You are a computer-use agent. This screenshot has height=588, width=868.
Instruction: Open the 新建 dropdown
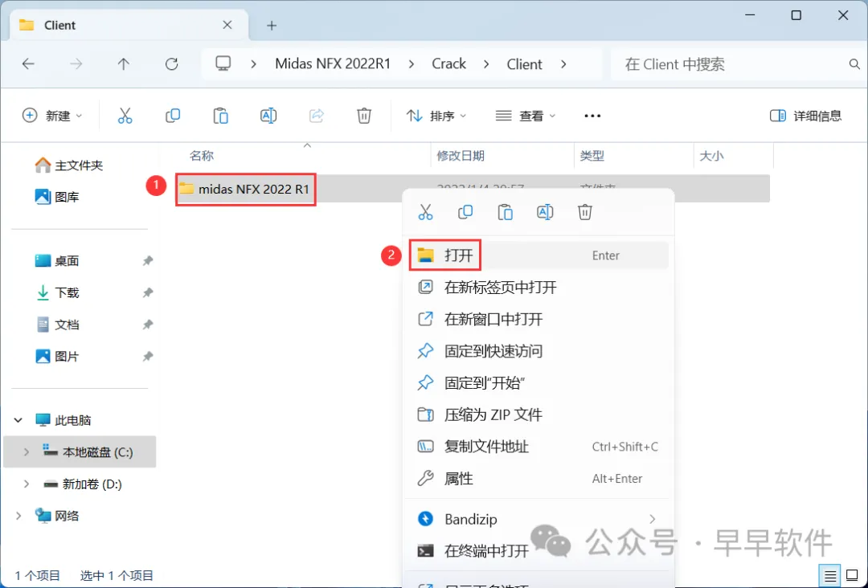click(x=52, y=116)
